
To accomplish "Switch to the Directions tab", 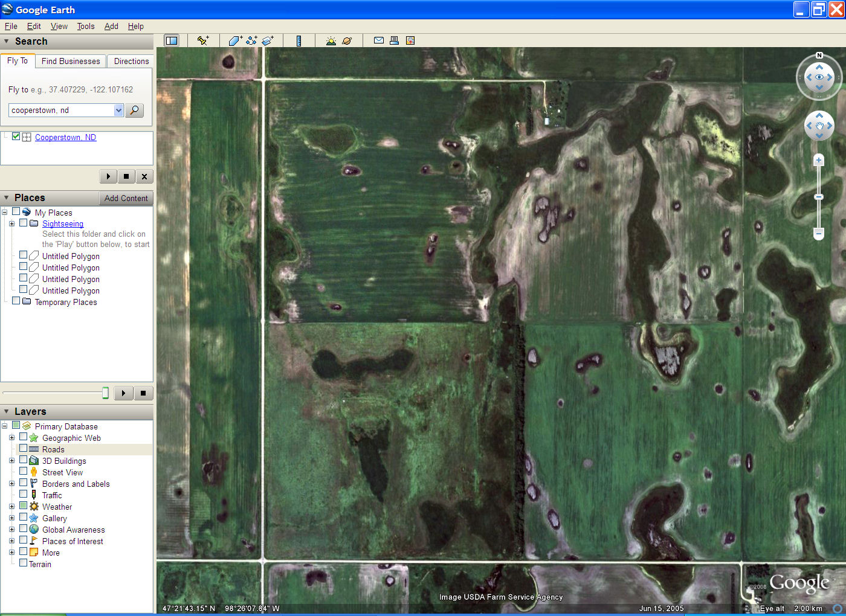I will [x=131, y=61].
